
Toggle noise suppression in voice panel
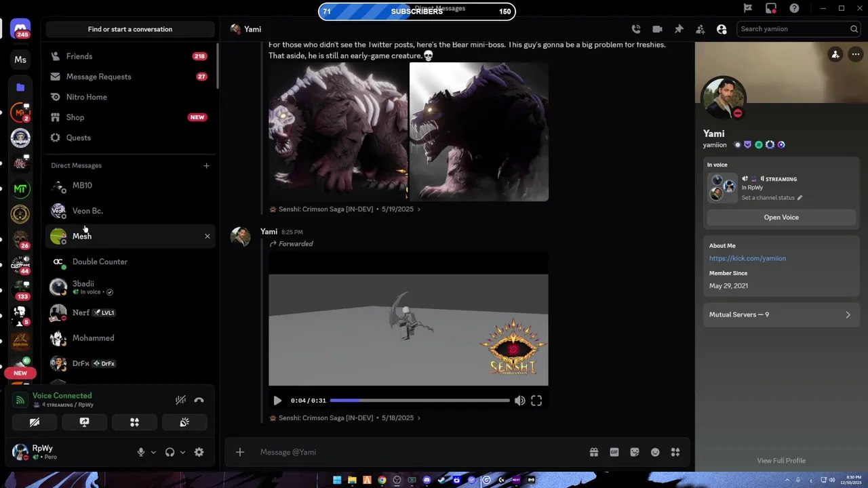tap(180, 400)
